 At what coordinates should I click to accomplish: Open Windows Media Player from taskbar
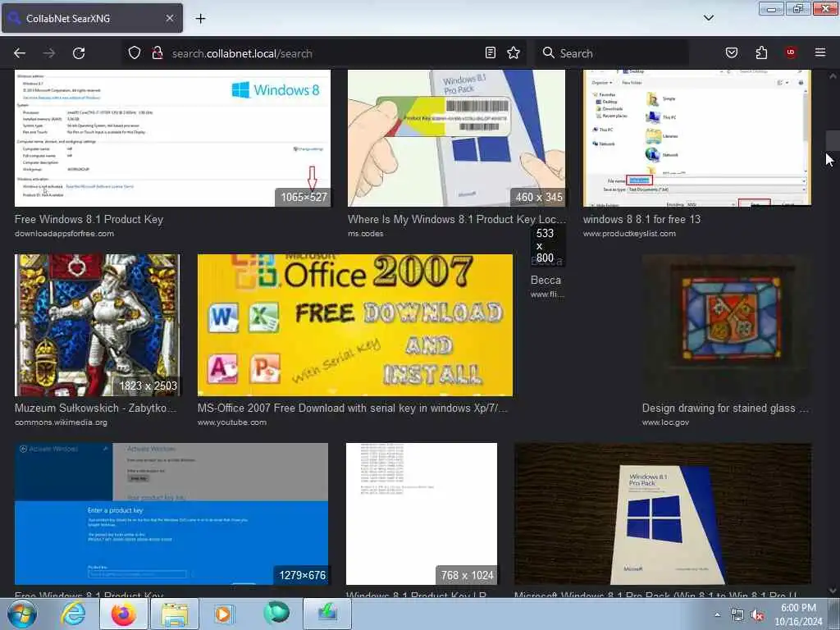(x=223, y=614)
